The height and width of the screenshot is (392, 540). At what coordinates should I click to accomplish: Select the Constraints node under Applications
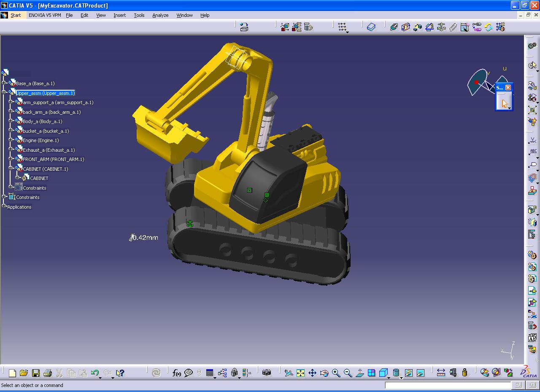27,197
